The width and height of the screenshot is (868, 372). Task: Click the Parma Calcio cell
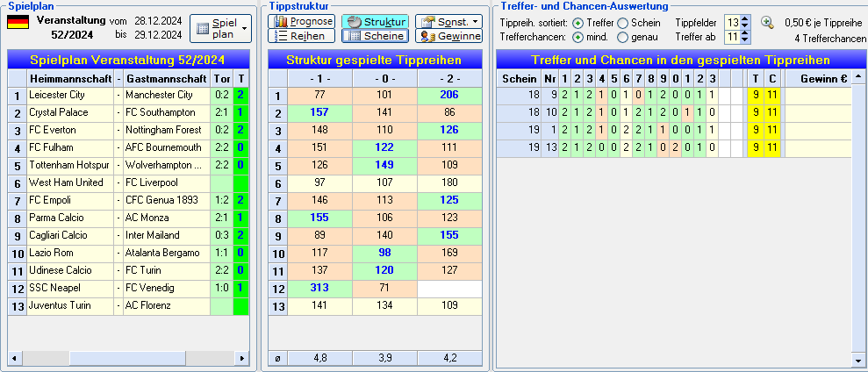pos(69,218)
